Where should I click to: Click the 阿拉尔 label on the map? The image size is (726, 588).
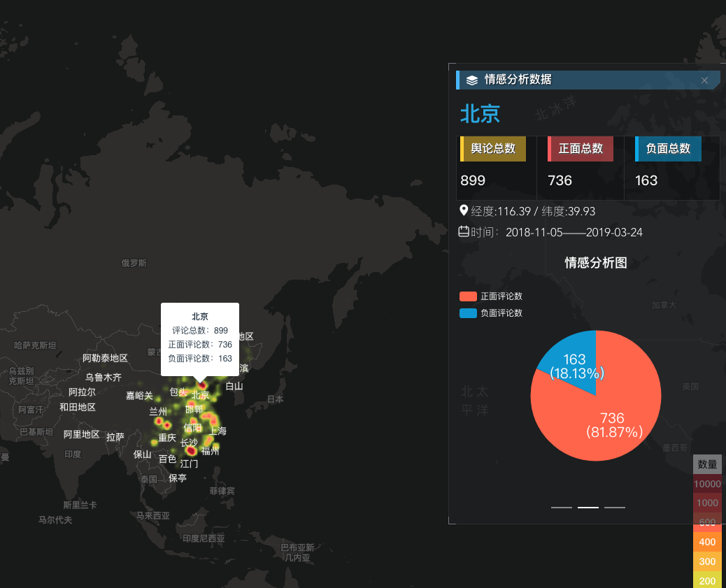[83, 392]
